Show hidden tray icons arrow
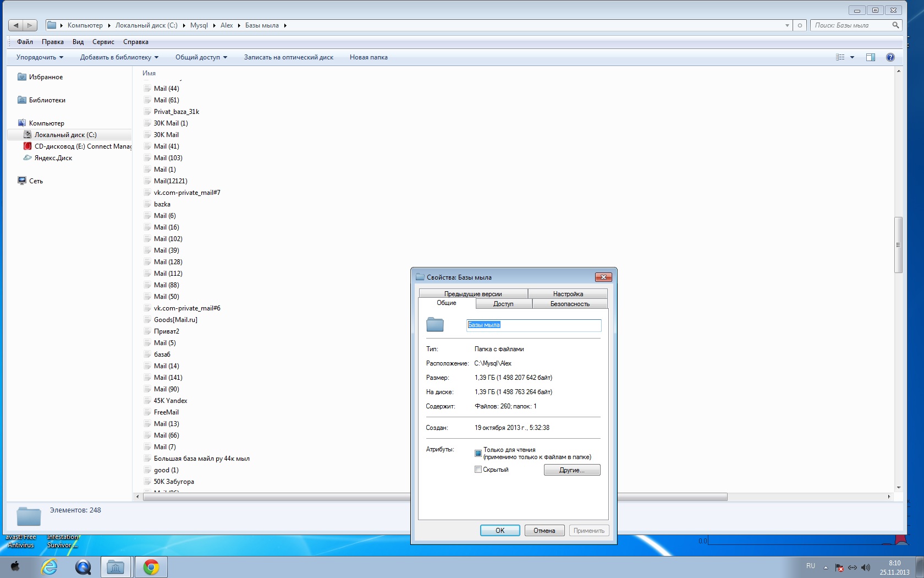 click(826, 568)
